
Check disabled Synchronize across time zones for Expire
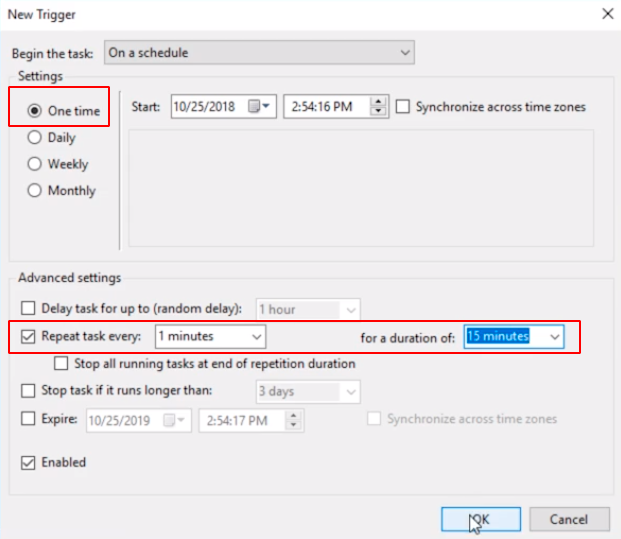coord(374,419)
